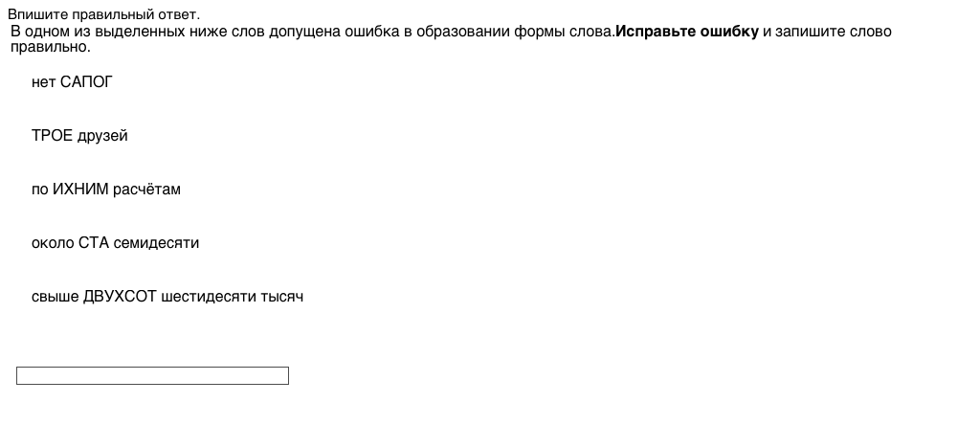
Task: Click the word "друзей"
Action: point(102,136)
